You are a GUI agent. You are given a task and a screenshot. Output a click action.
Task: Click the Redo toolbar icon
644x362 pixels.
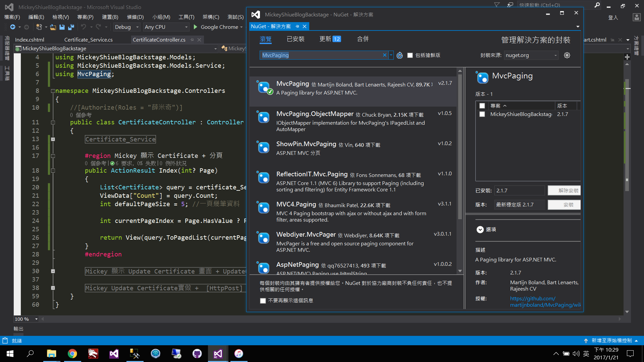click(x=98, y=27)
